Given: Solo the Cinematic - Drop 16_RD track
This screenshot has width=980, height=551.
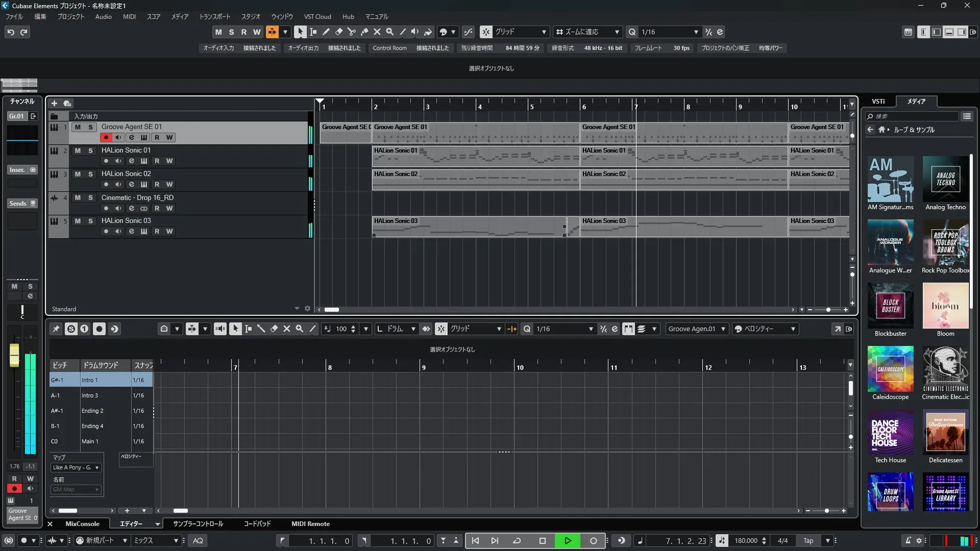Looking at the screenshot, I should 90,197.
